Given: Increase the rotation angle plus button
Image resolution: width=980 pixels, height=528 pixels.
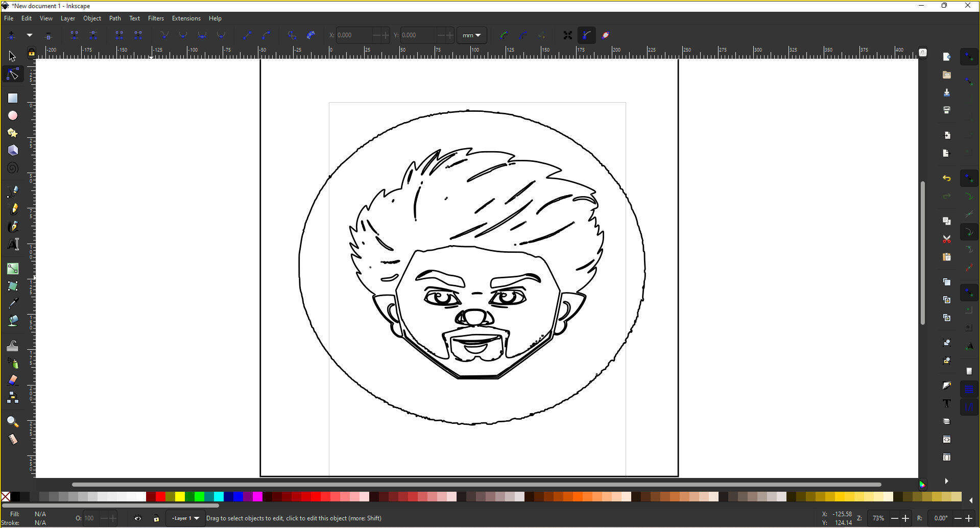Looking at the screenshot, I should (969, 518).
